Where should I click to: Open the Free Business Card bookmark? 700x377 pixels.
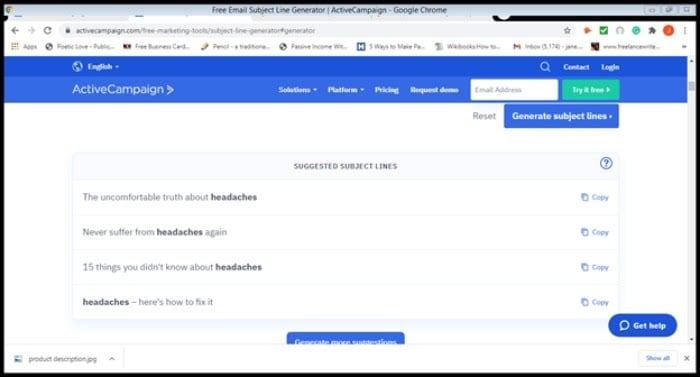coord(157,46)
